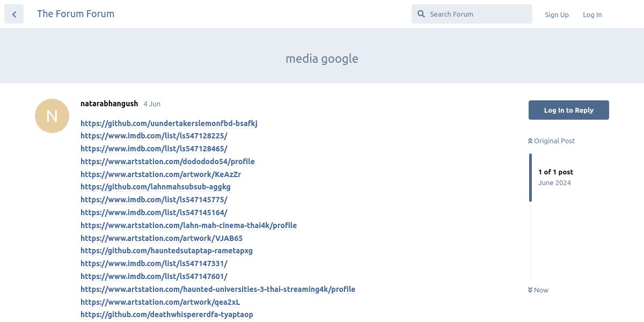Screen dimensions: 644x322
Task: Open artstation artwork qea2xL link
Action: [x=160, y=302]
